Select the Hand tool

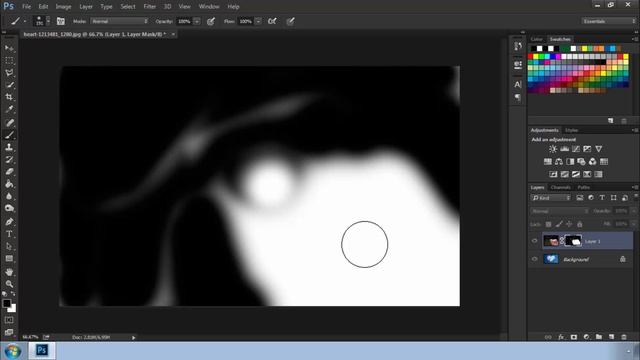point(9,272)
